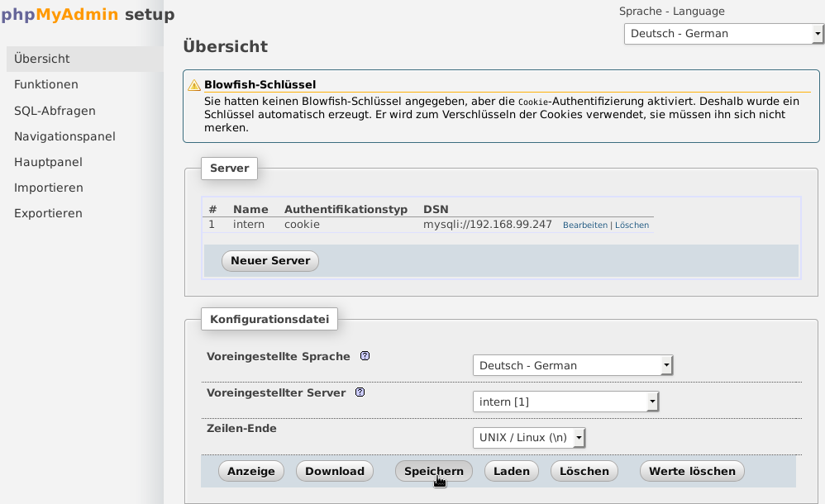Click Bearbeiten link for intern server
825x504 pixels.
(x=584, y=226)
